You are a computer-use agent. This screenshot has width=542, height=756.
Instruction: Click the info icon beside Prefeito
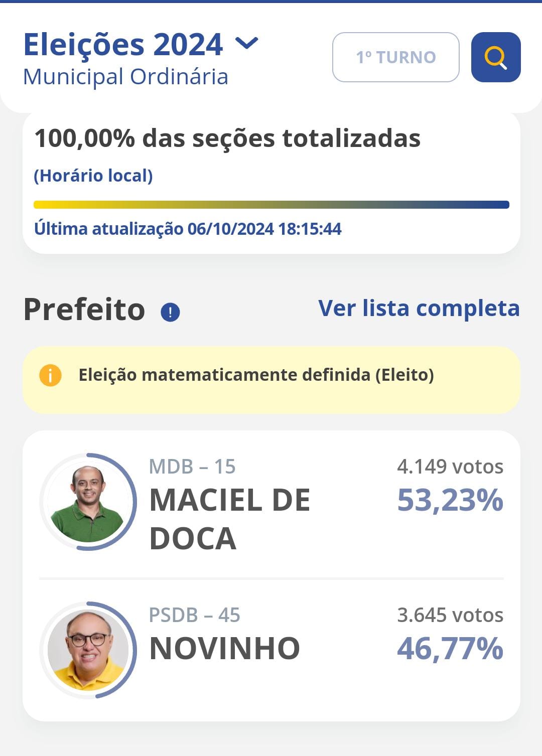pyautogui.click(x=170, y=312)
